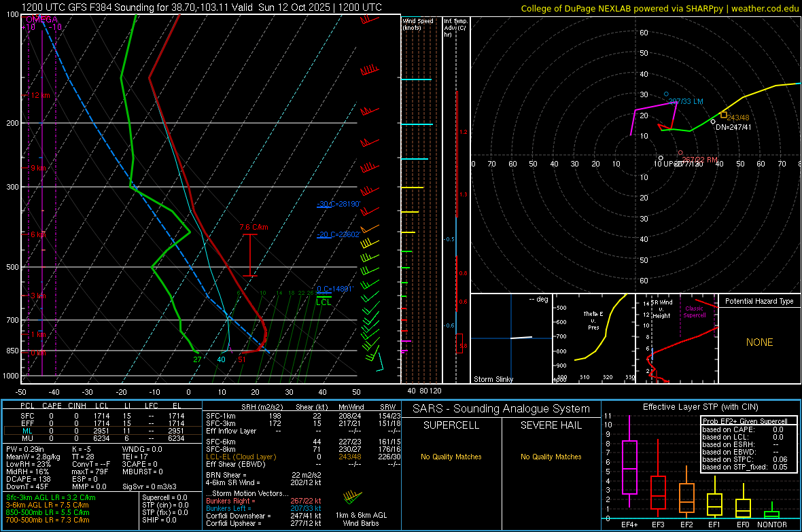This screenshot has height=532, width=802.
Task: Click the 243/48 hodograph label
Action: (x=738, y=117)
